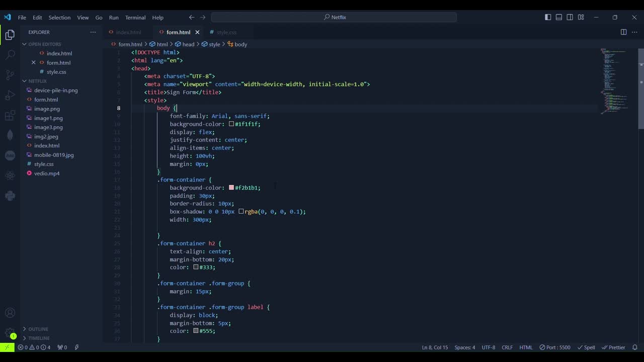Open the #f2b1b1 color picker swatch
Image resolution: width=644 pixels, height=362 pixels.
point(231,188)
